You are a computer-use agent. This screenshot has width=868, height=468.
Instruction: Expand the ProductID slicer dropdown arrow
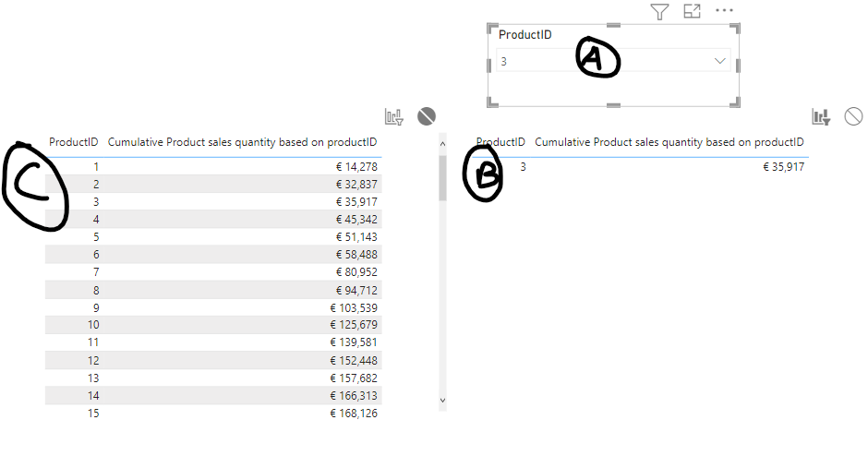(719, 61)
